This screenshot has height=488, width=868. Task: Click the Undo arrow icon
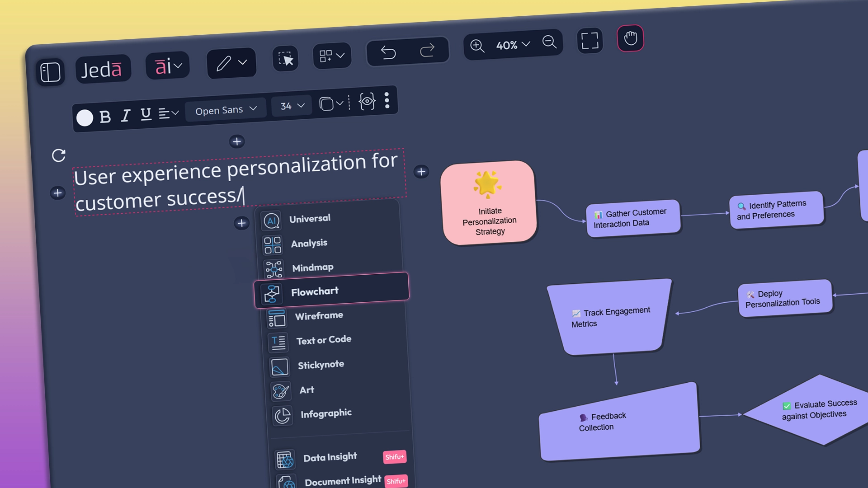click(x=389, y=52)
